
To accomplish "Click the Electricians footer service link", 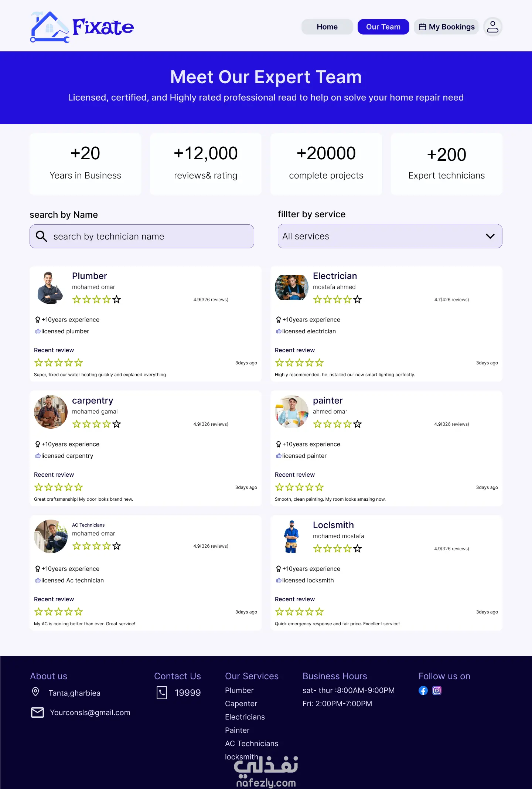I will tap(245, 717).
